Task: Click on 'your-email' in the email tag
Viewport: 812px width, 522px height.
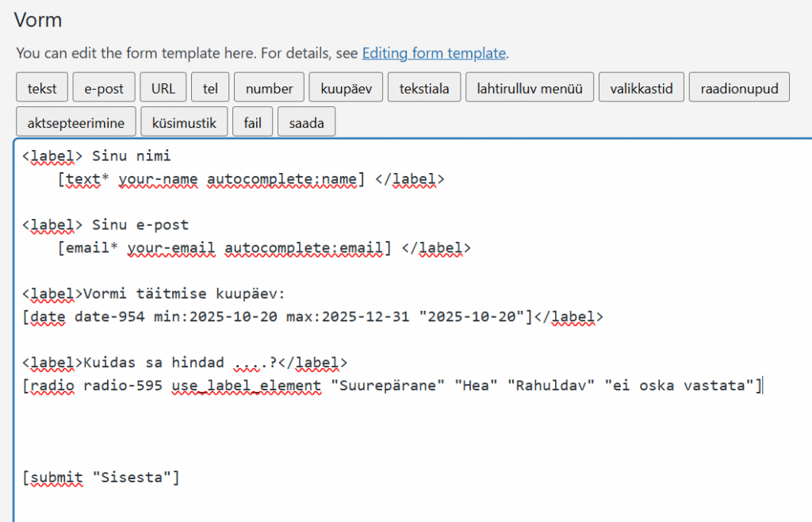Action: click(170, 248)
